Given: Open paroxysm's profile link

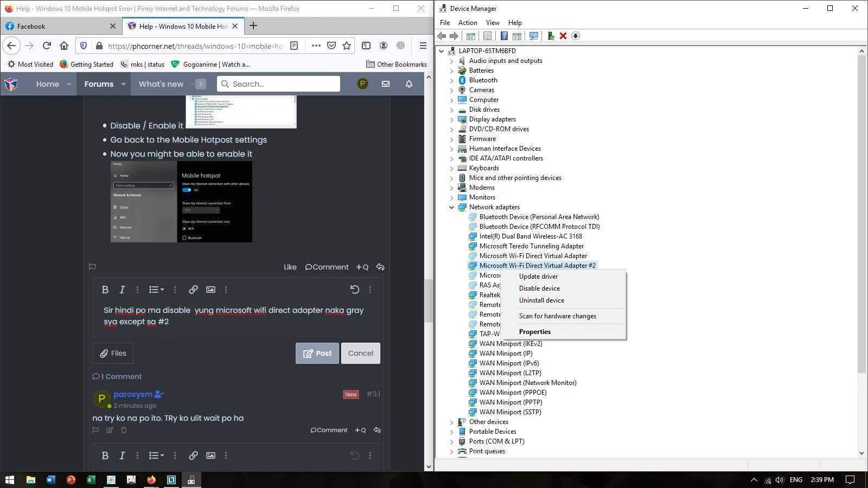Looking at the screenshot, I should pos(133,394).
